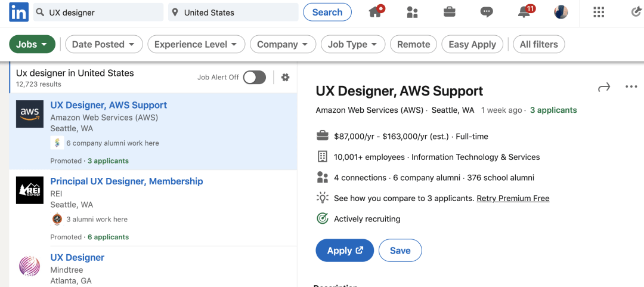Viewport: 644px width, 287px height.
Task: Open the Jobs dropdown
Action: [x=32, y=44]
